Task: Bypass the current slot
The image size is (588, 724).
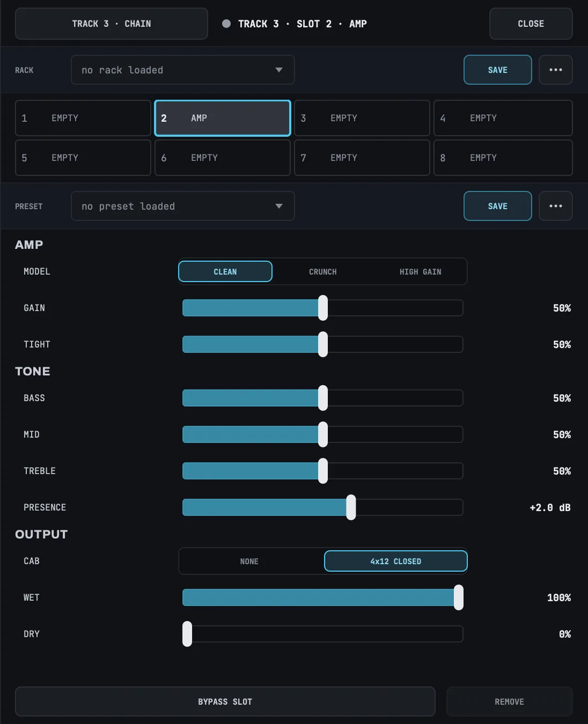Action: pyautogui.click(x=225, y=701)
